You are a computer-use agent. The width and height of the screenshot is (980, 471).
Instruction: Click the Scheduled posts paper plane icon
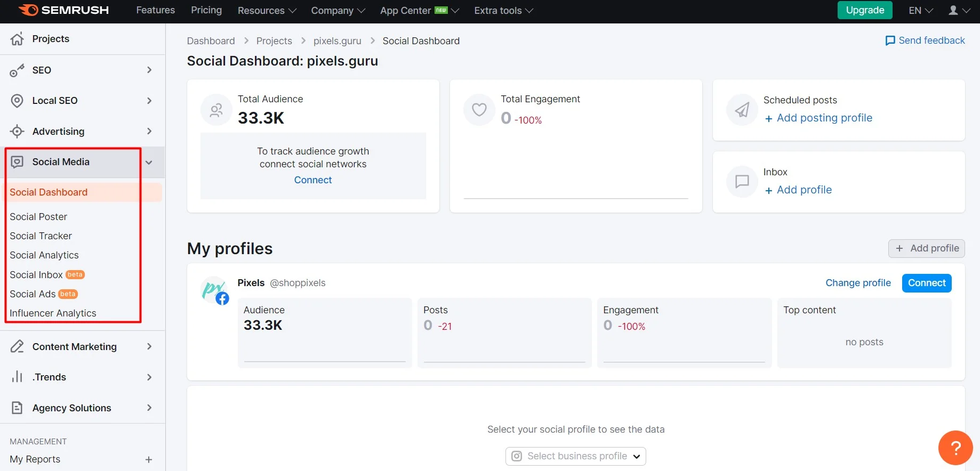point(742,110)
